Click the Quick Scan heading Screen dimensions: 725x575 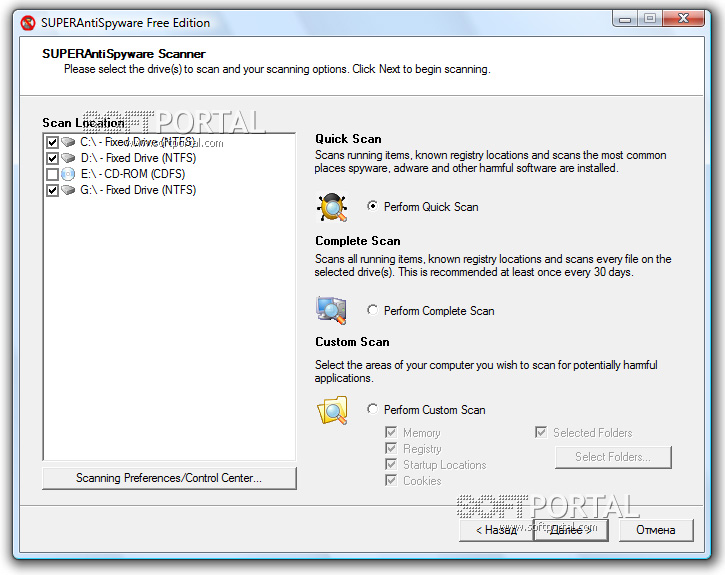pos(348,139)
